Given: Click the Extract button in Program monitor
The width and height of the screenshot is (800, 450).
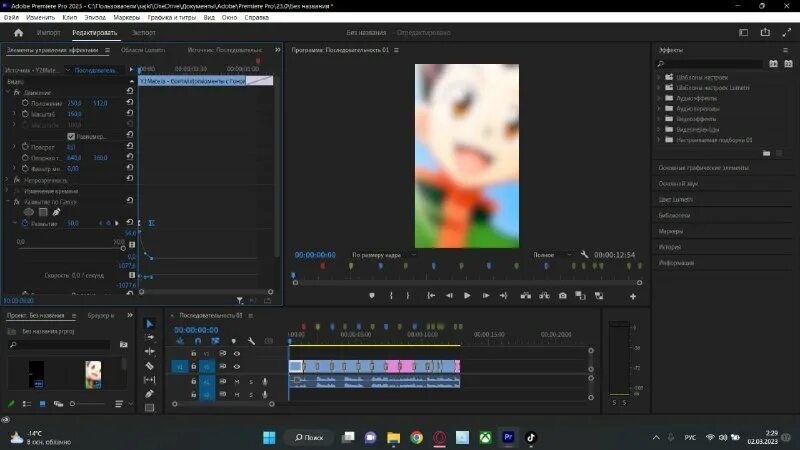Looking at the screenshot, I should [x=544, y=295].
